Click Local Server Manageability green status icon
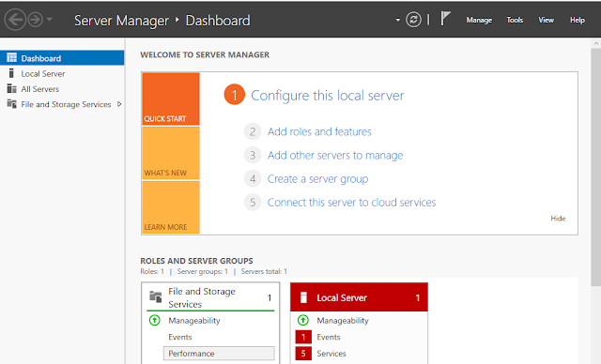Screen dimensions: 601x364 [x=302, y=320]
